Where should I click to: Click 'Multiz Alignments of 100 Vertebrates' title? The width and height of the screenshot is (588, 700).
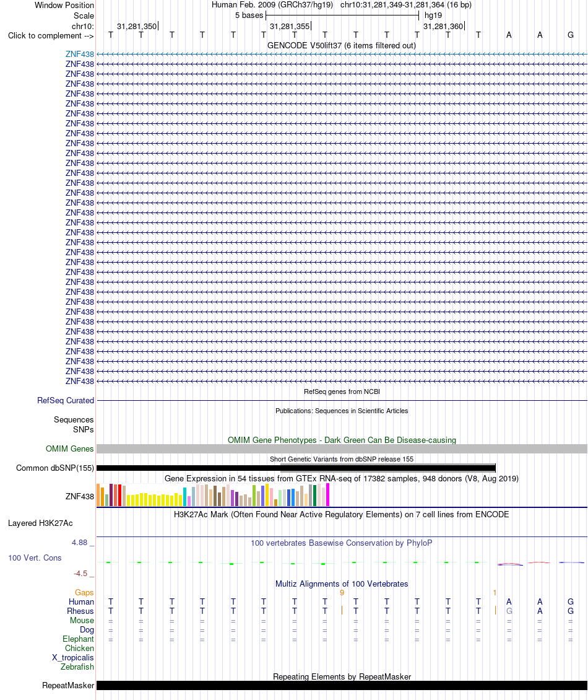[x=341, y=584]
